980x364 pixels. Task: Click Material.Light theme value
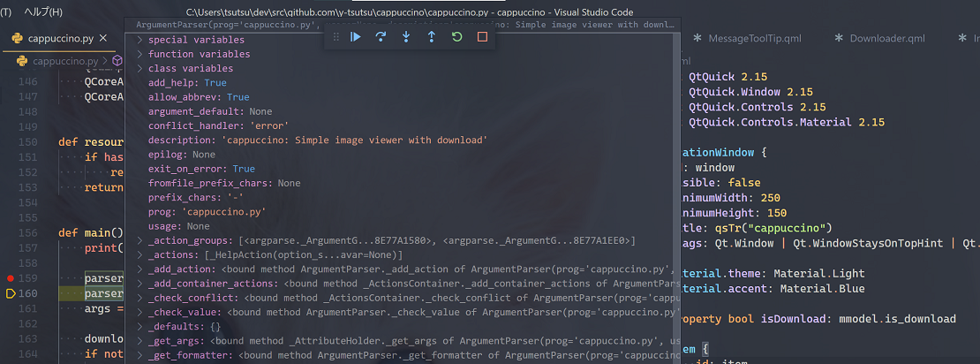tap(819, 273)
